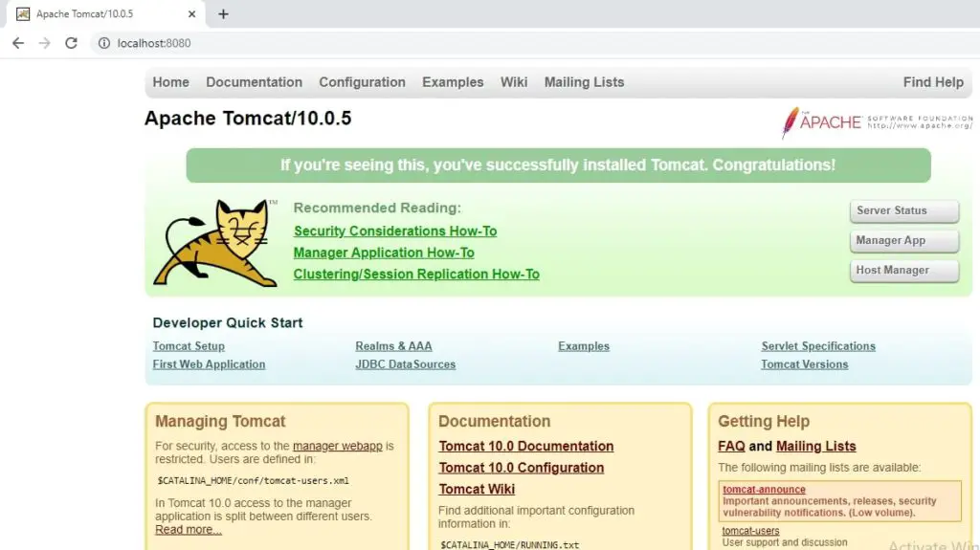Click the Tomcat cat mascot image
The image size is (980, 550).
[215, 243]
